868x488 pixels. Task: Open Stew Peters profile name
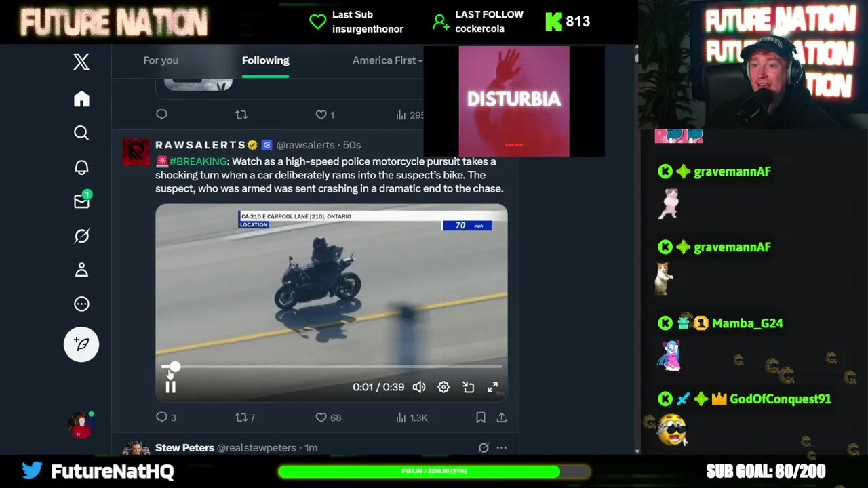[184, 448]
